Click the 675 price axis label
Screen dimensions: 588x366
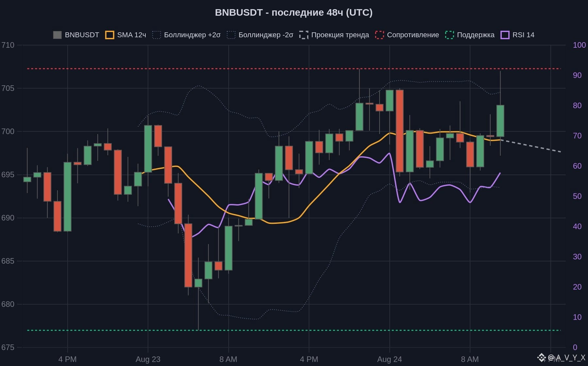pos(8,347)
